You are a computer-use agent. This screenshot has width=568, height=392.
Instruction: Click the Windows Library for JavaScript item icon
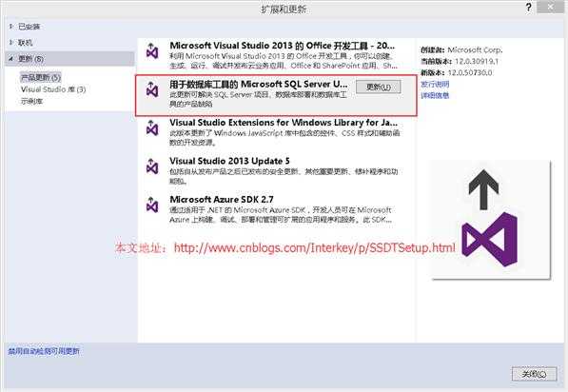(x=152, y=127)
